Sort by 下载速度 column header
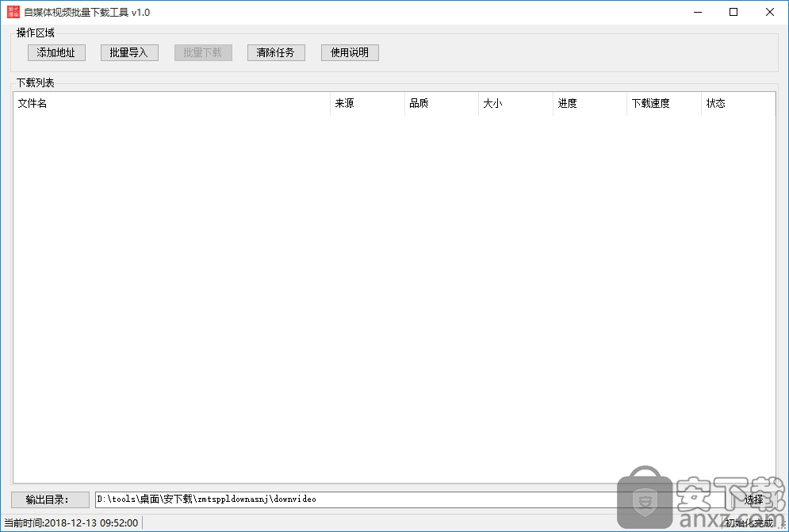 click(x=664, y=104)
